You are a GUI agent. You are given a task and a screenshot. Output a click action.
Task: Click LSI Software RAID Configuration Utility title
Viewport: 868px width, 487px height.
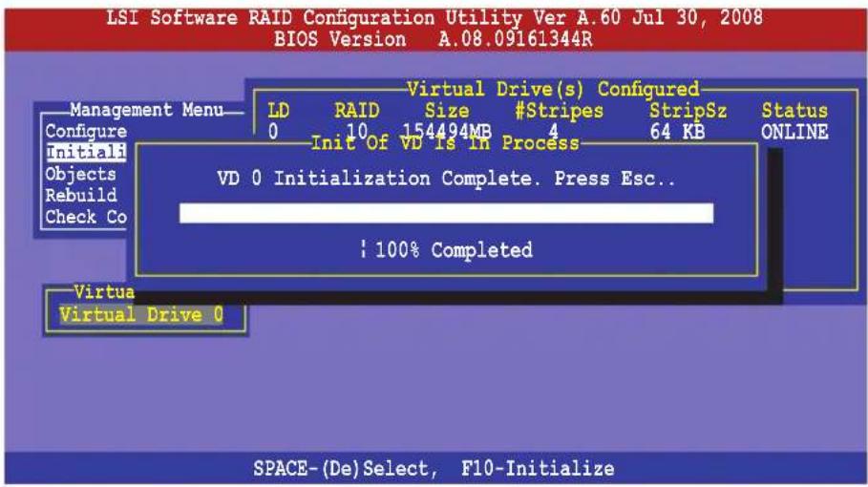point(434,18)
